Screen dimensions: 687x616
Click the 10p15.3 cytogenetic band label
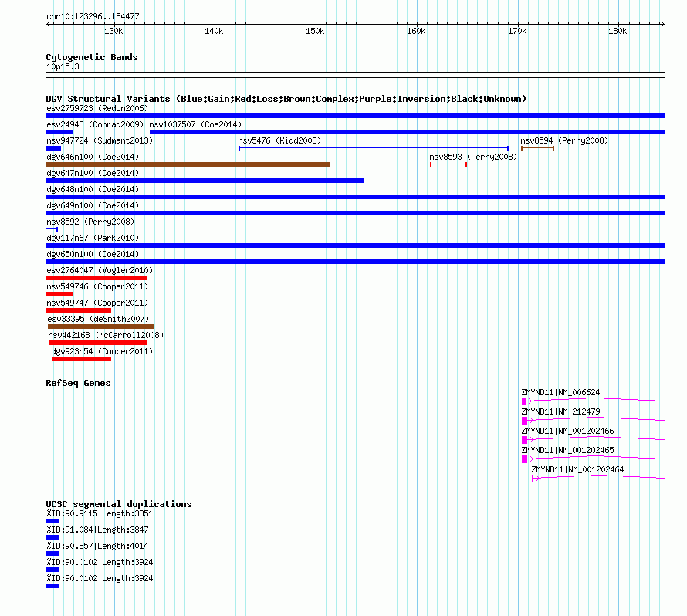pos(63,66)
